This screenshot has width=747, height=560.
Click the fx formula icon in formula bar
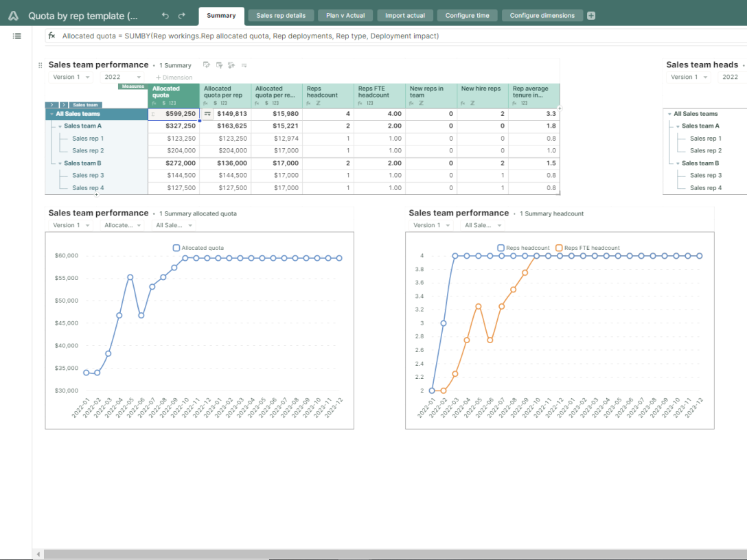[x=51, y=36]
